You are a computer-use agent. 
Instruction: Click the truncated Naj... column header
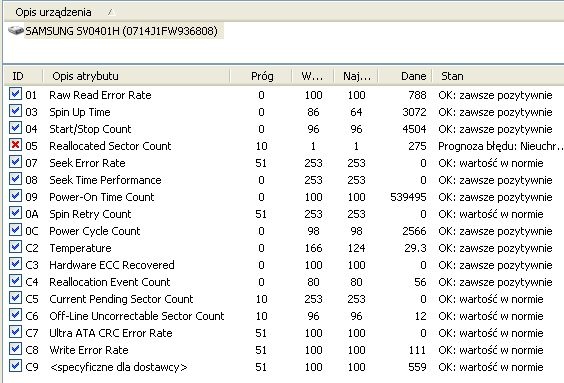click(357, 76)
